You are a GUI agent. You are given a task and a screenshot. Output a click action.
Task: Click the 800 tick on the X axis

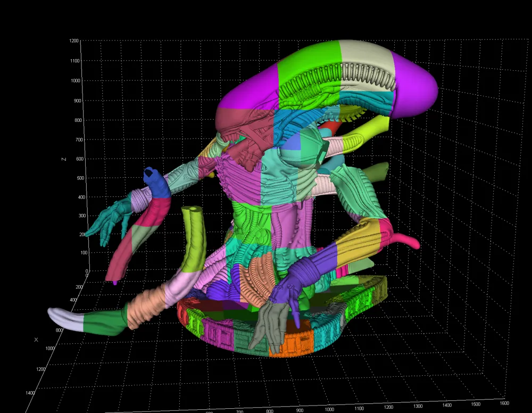pos(60,330)
